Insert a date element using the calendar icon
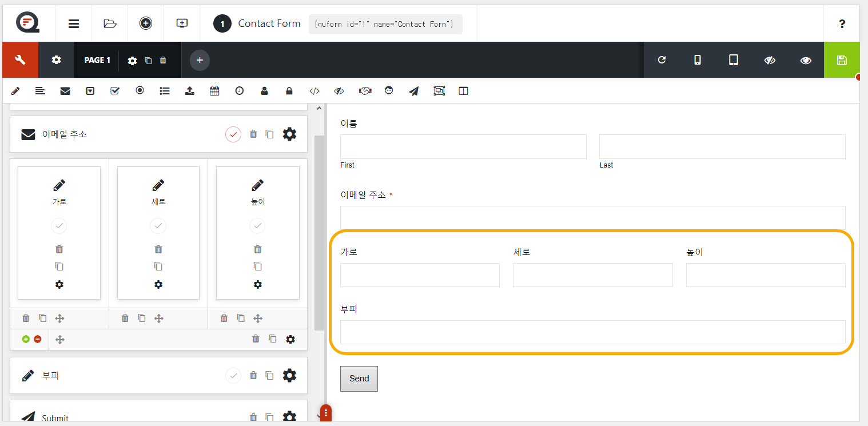This screenshot has width=868, height=426. [x=214, y=90]
